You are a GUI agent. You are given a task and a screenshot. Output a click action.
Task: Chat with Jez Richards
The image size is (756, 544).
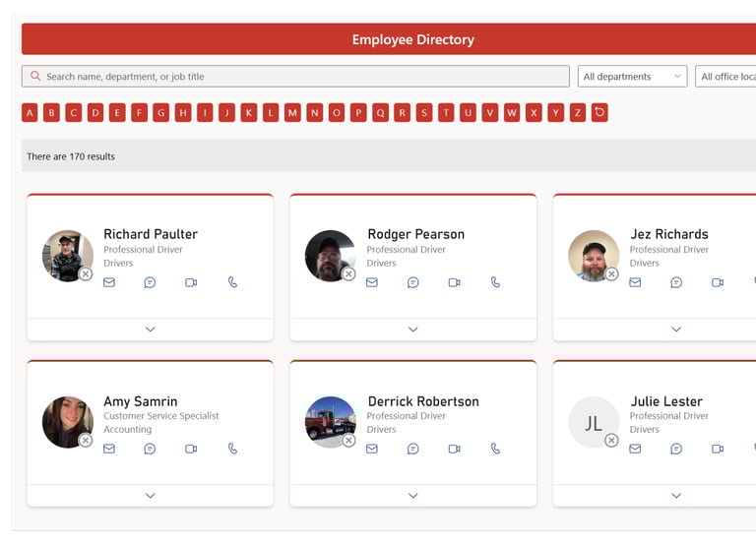(x=676, y=282)
